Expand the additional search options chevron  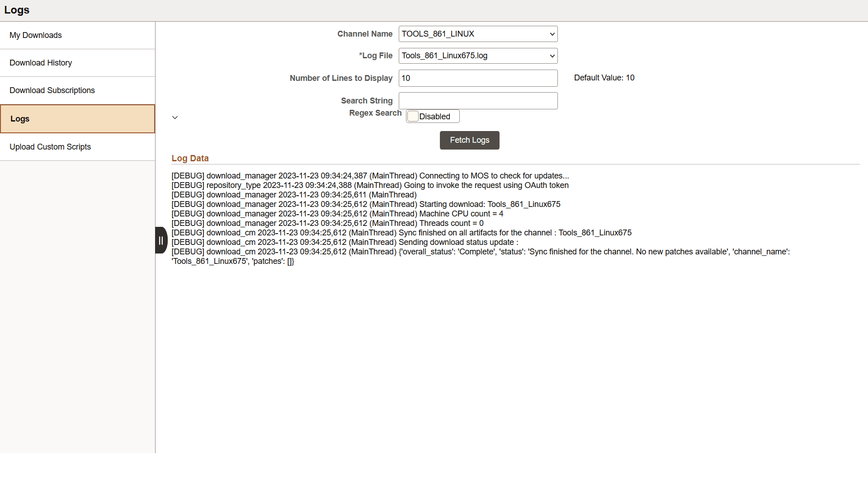pyautogui.click(x=175, y=117)
